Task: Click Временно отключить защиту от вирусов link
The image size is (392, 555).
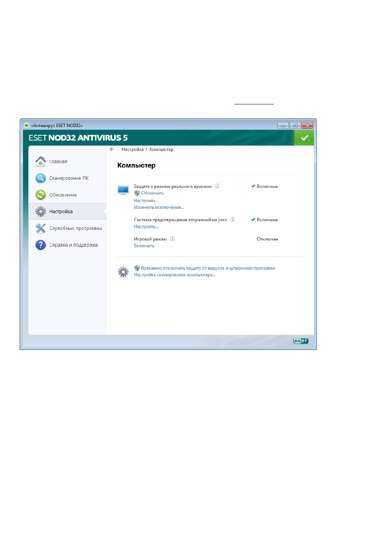Action: [x=208, y=268]
